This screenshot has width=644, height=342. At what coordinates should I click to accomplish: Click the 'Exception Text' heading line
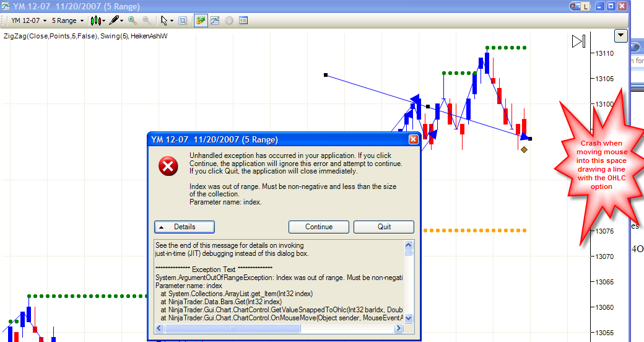tap(214, 270)
